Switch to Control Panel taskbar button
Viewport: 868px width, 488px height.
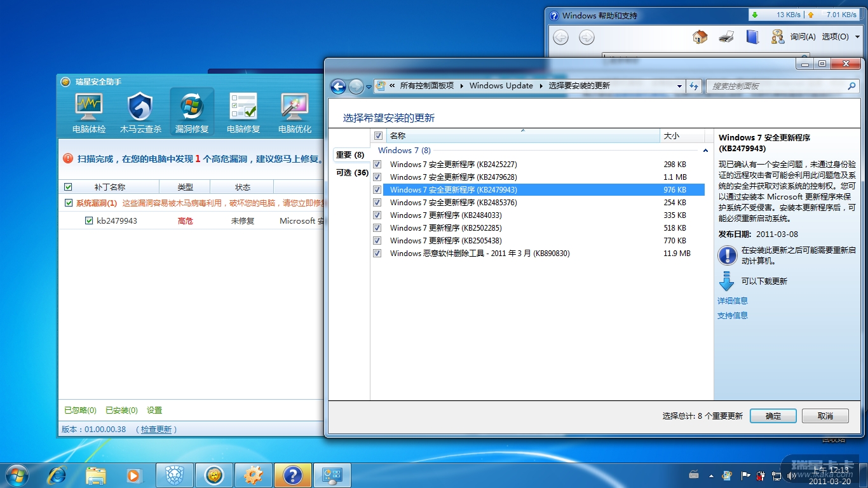(x=332, y=475)
